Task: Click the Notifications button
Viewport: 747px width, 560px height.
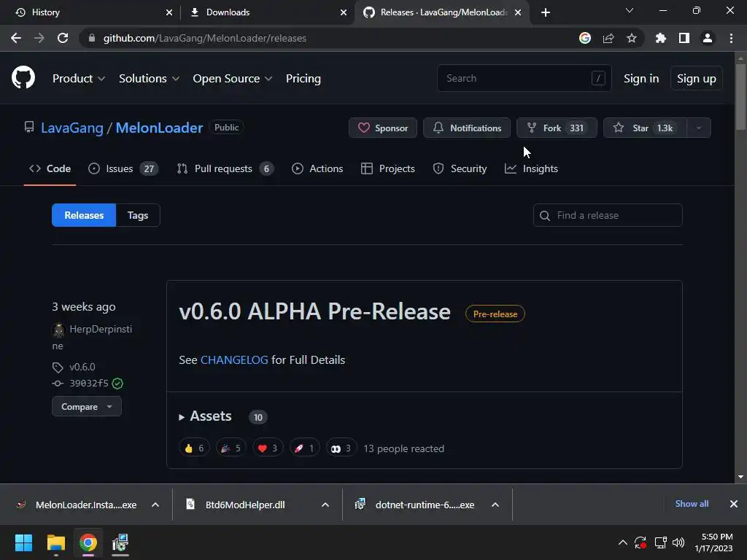Action: pos(467,128)
